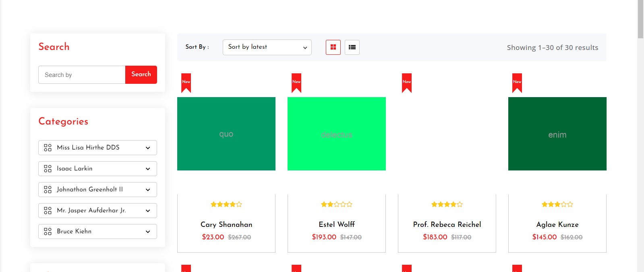Click the New ribbon on Estel Wolff

[x=296, y=83]
